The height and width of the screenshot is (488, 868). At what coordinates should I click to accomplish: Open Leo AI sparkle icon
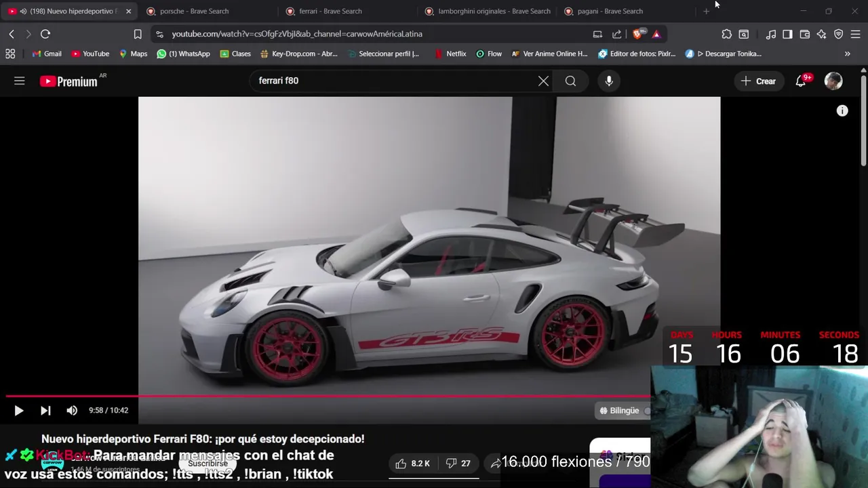click(821, 34)
